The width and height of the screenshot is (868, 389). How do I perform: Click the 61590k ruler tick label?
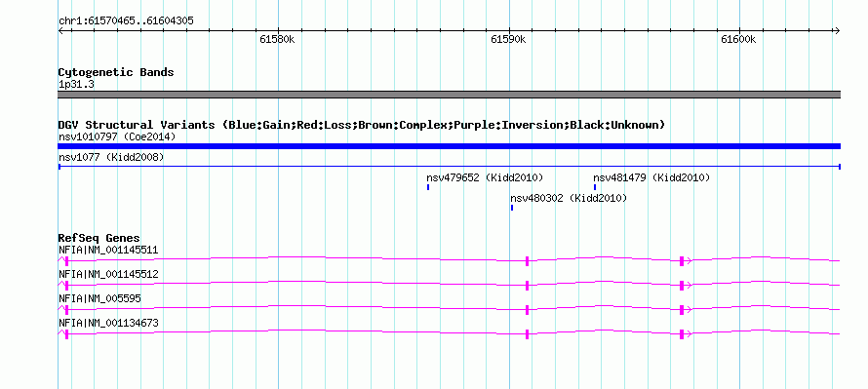click(509, 40)
